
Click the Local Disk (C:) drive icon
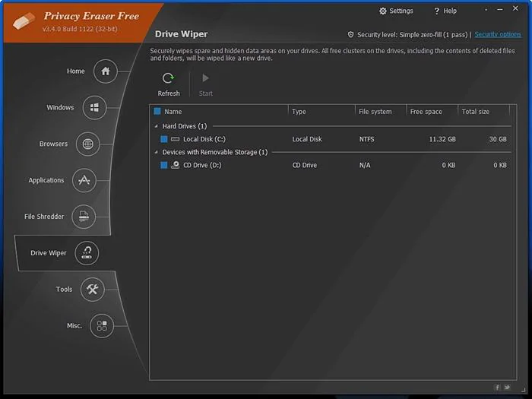coord(175,139)
